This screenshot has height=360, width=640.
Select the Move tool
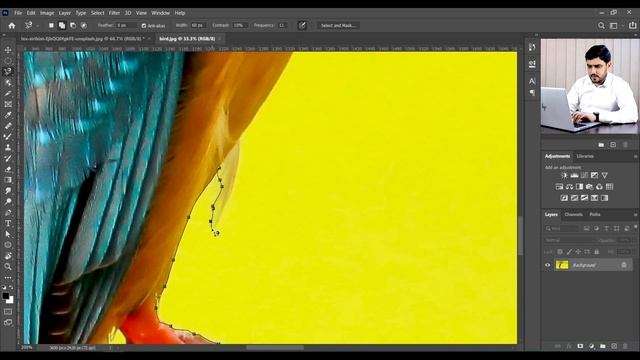point(8,50)
